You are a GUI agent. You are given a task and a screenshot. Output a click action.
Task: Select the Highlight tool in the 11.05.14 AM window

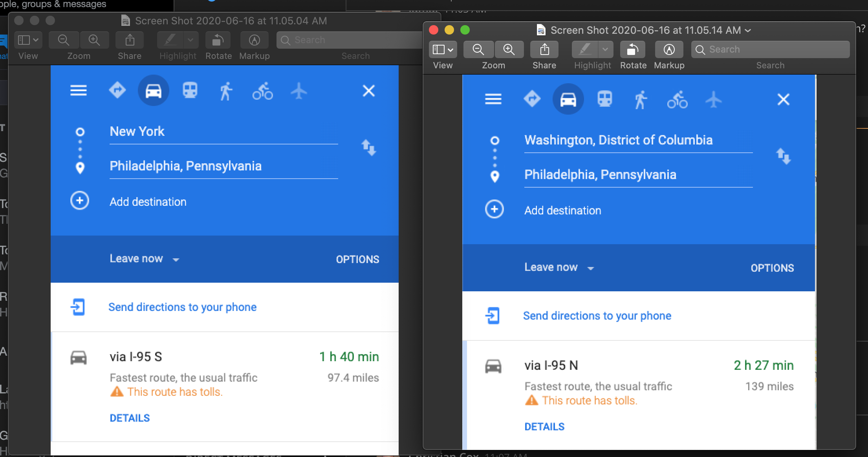tap(585, 49)
